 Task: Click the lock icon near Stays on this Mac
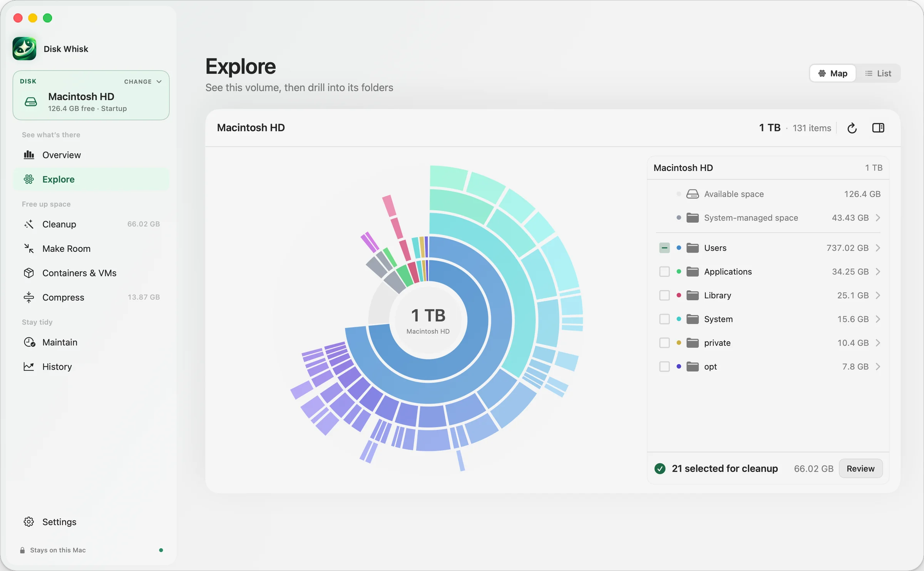[x=22, y=550]
